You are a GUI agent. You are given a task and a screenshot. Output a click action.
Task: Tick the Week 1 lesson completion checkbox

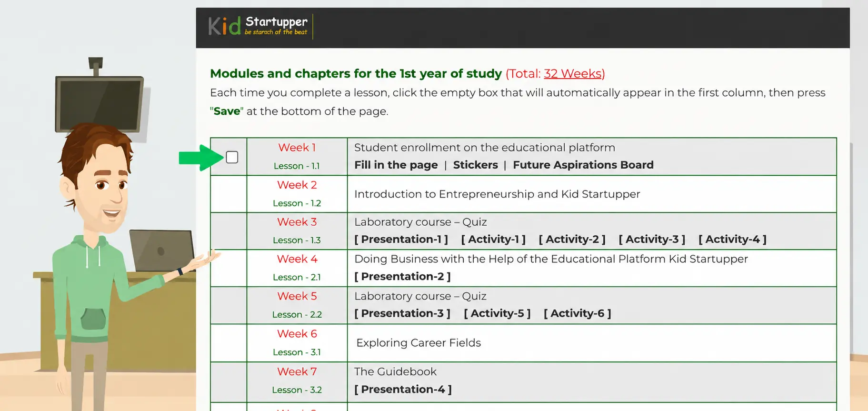tap(232, 157)
